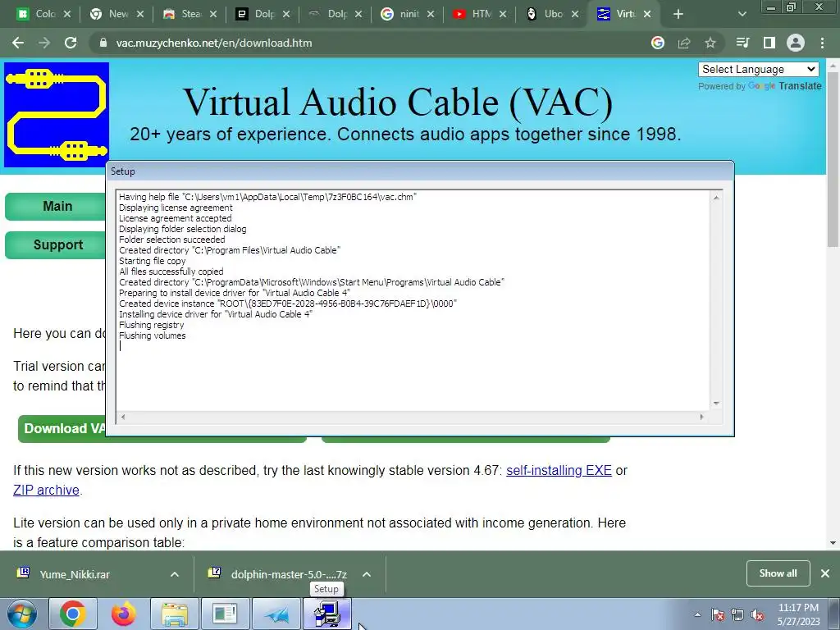Show all downloads
The image size is (840, 630).
778,573
